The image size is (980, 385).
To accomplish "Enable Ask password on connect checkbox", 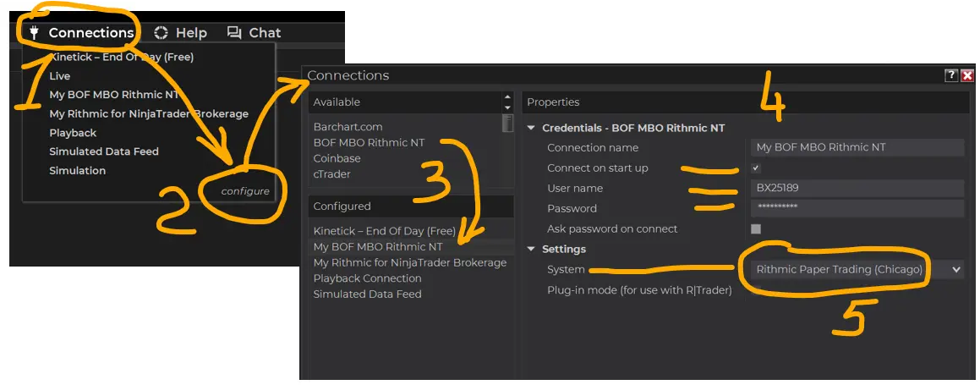I will [x=756, y=228].
